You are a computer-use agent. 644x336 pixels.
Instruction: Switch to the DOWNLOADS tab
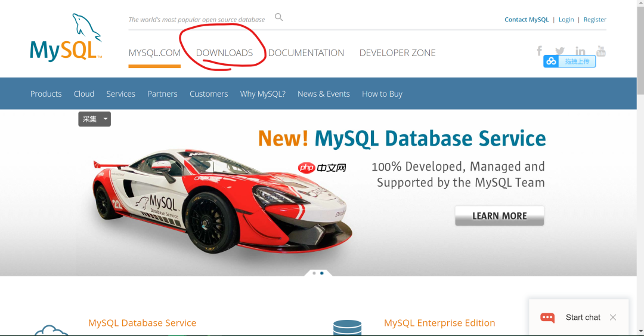224,53
